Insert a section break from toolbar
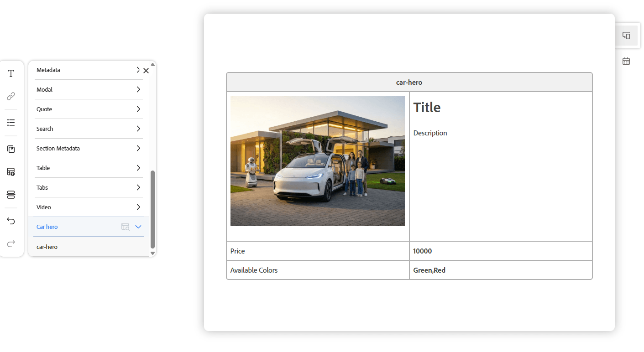The height and width of the screenshot is (352, 644). [x=11, y=195]
